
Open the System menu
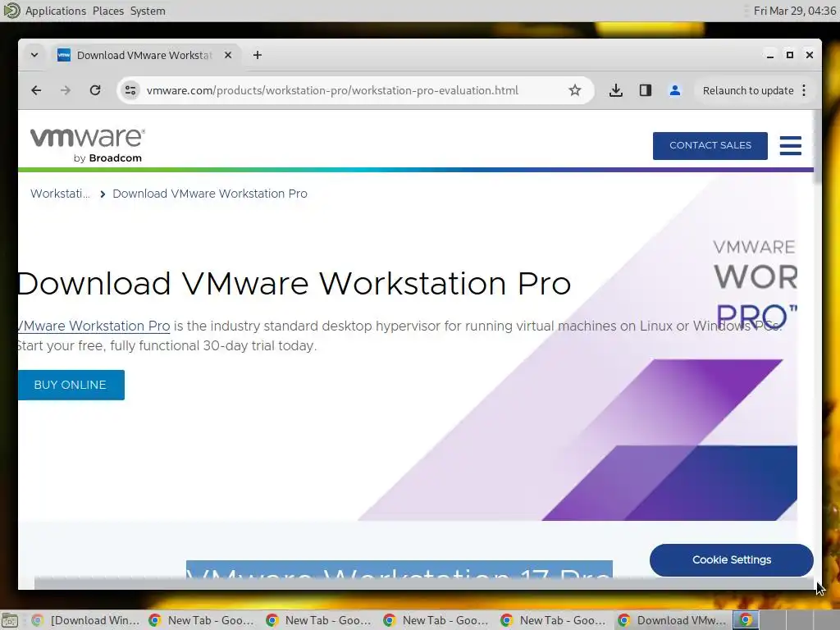148,11
